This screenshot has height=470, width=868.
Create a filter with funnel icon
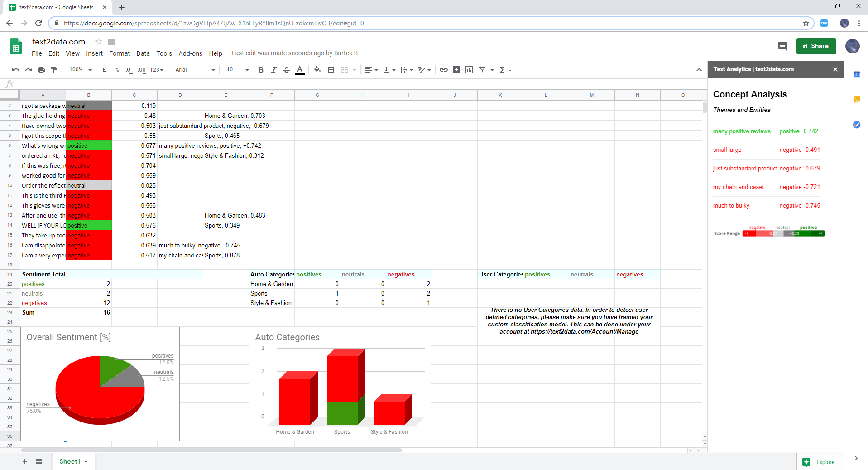tap(482, 70)
